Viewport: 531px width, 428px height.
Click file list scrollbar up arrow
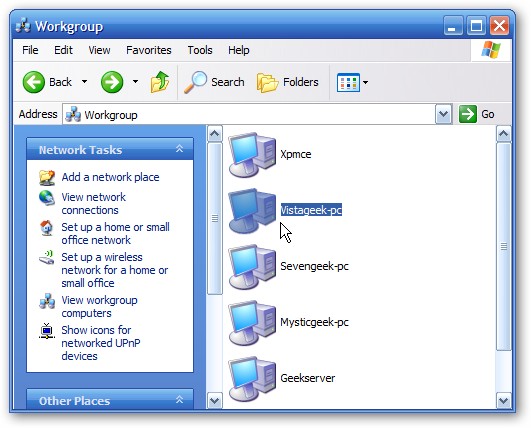tap(504, 134)
